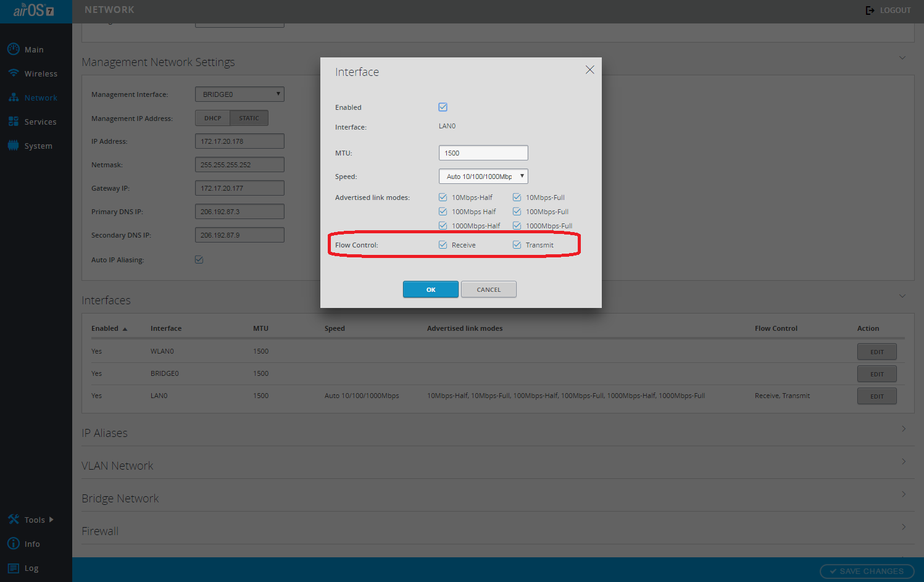The height and width of the screenshot is (582, 924).
Task: Click the Info icon in sidebar
Action: point(13,543)
